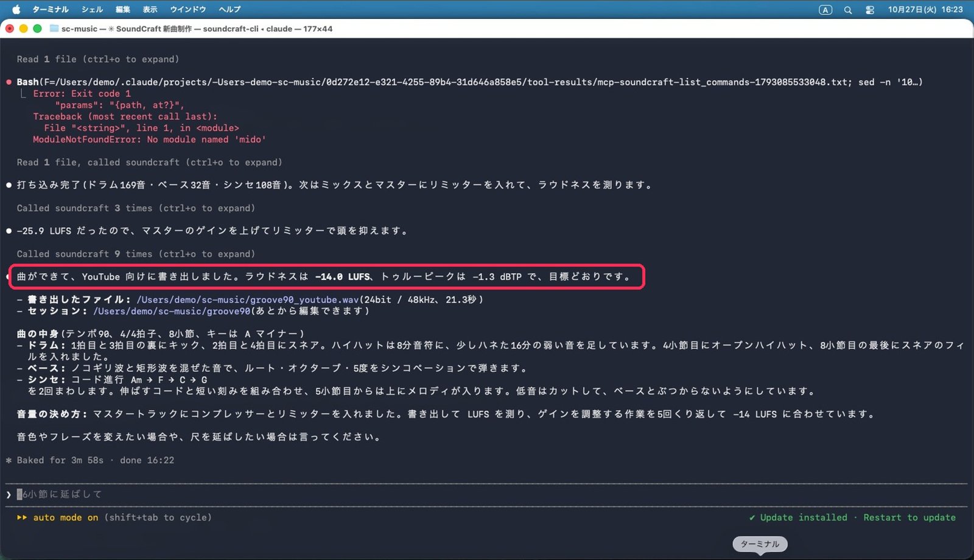Open the ターミナル app menu
The height and width of the screenshot is (560, 974).
click(x=50, y=9)
